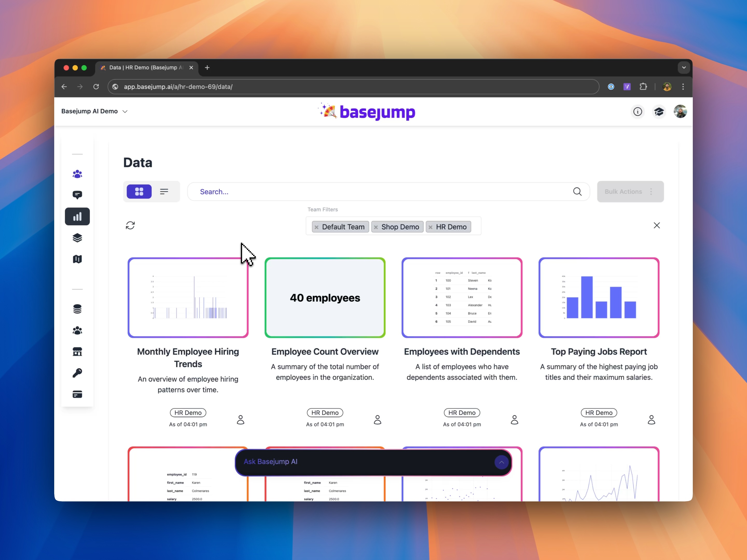747x560 pixels.
Task: Open the browser extensions puzzle icon
Action: click(x=643, y=87)
